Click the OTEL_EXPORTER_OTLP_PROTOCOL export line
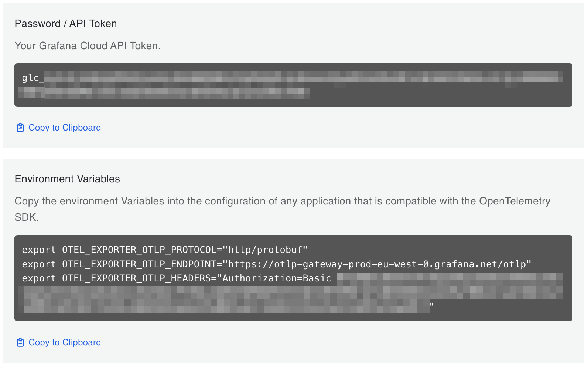This screenshot has height=369, width=588. [164, 250]
